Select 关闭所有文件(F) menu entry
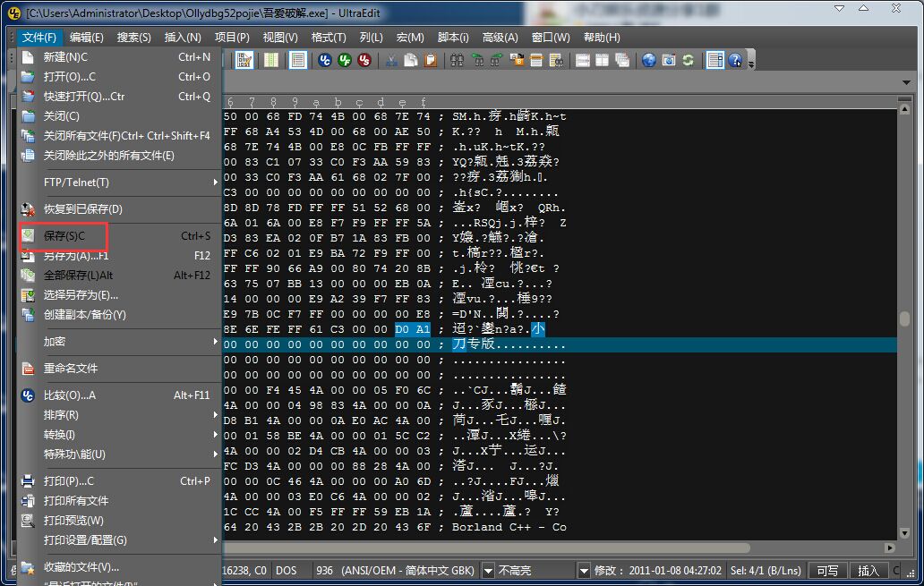Viewport: 924px width, 586px height. pyautogui.click(x=118, y=135)
